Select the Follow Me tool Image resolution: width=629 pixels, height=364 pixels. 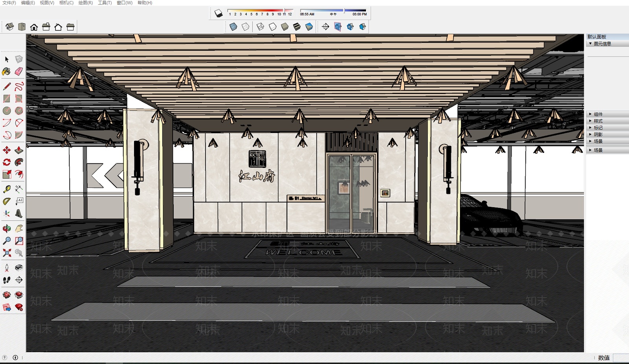coord(19,162)
